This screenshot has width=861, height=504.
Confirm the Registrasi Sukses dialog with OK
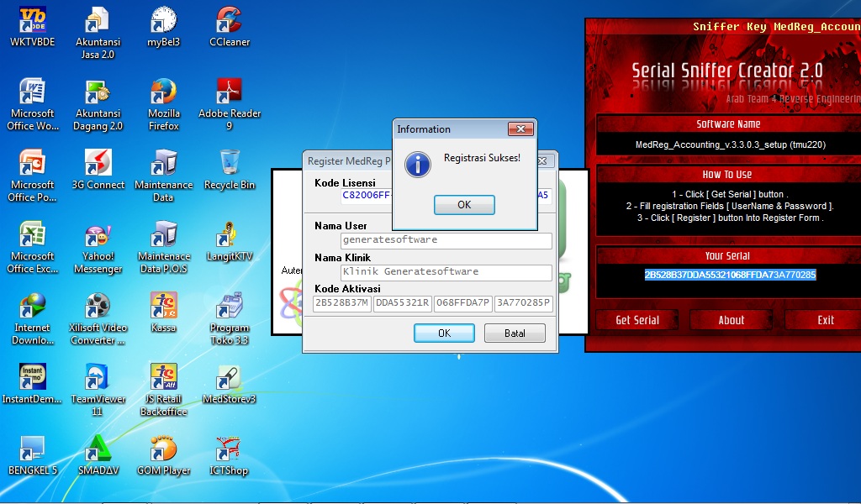464,205
